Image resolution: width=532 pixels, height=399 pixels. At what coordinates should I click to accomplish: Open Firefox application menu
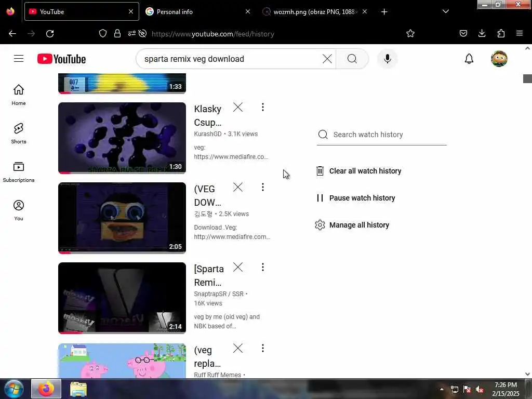pyautogui.click(x=520, y=33)
